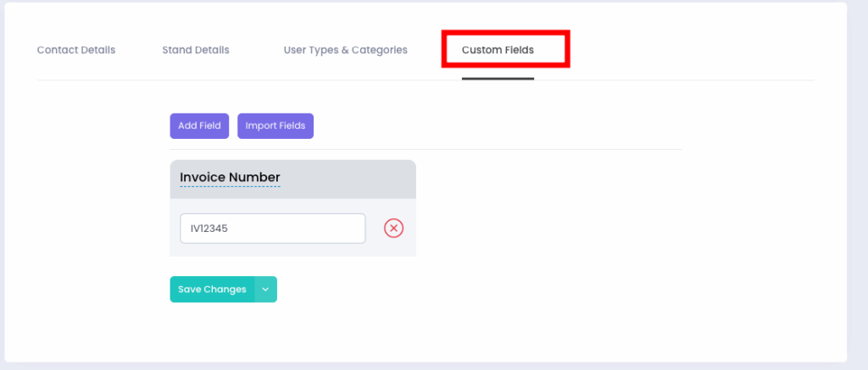
Task: Delete the IV12345 custom field entry
Action: click(393, 228)
